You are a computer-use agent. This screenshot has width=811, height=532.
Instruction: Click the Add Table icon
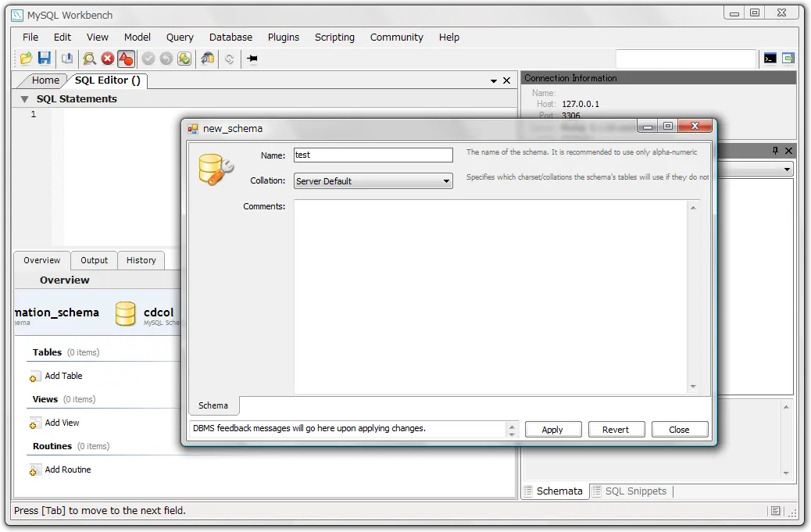coord(35,377)
